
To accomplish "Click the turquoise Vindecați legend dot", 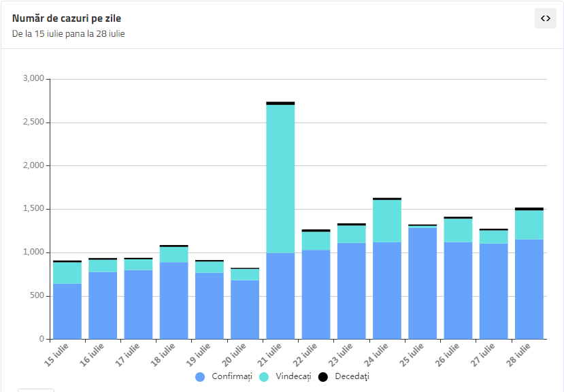I will tap(264, 377).
